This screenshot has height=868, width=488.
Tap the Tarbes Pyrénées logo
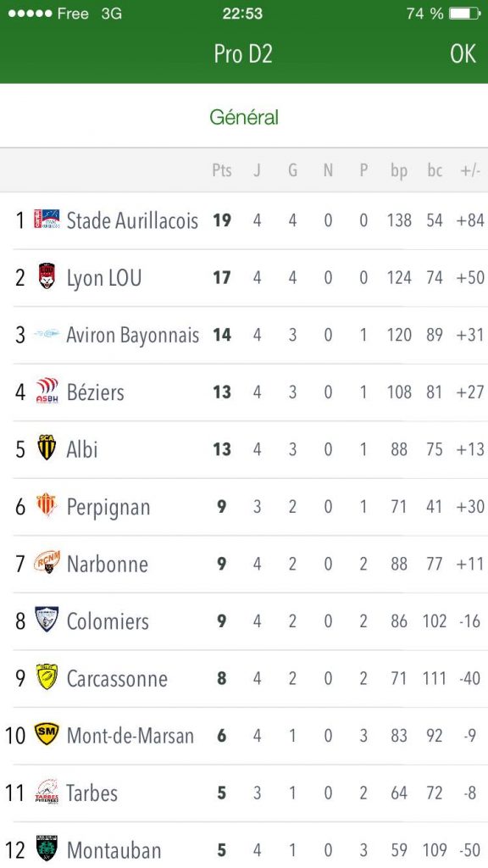click(x=47, y=792)
